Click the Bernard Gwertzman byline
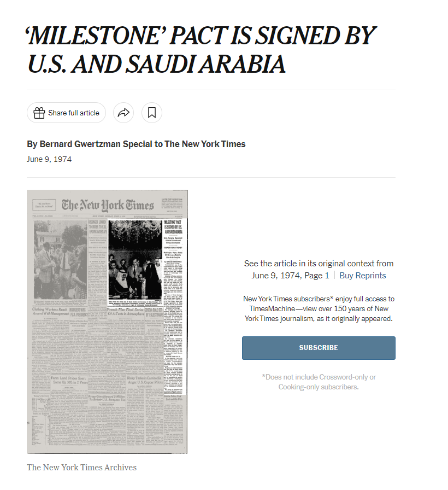448x490 pixels. pyautogui.click(x=136, y=144)
